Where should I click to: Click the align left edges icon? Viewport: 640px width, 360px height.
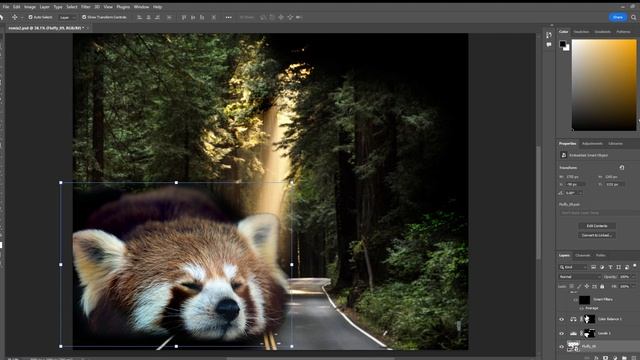click(x=140, y=17)
